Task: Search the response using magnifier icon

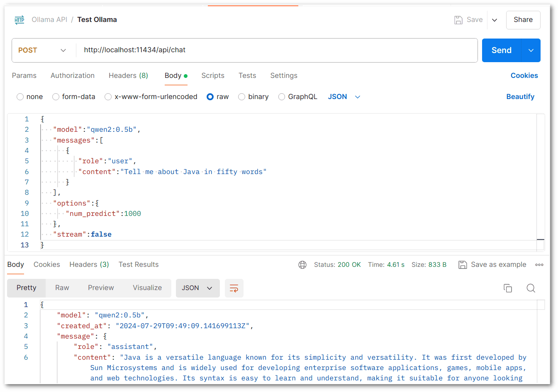Action: point(531,288)
